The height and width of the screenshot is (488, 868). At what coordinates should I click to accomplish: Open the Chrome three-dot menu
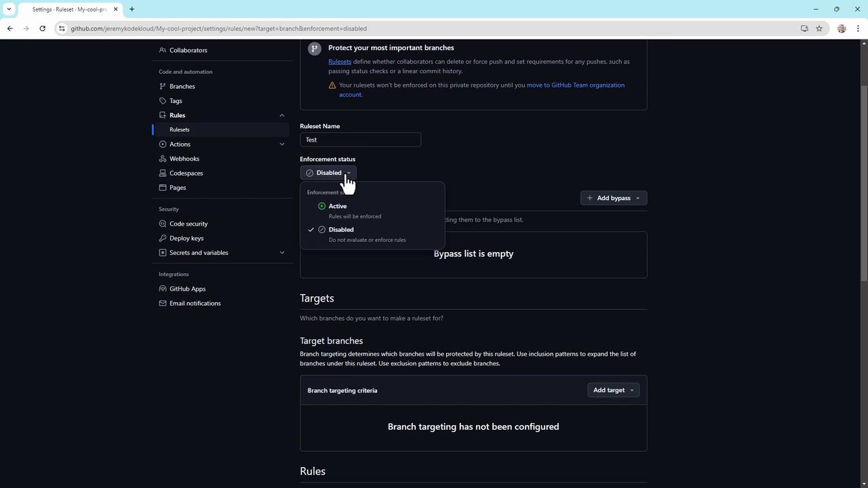click(x=858, y=28)
